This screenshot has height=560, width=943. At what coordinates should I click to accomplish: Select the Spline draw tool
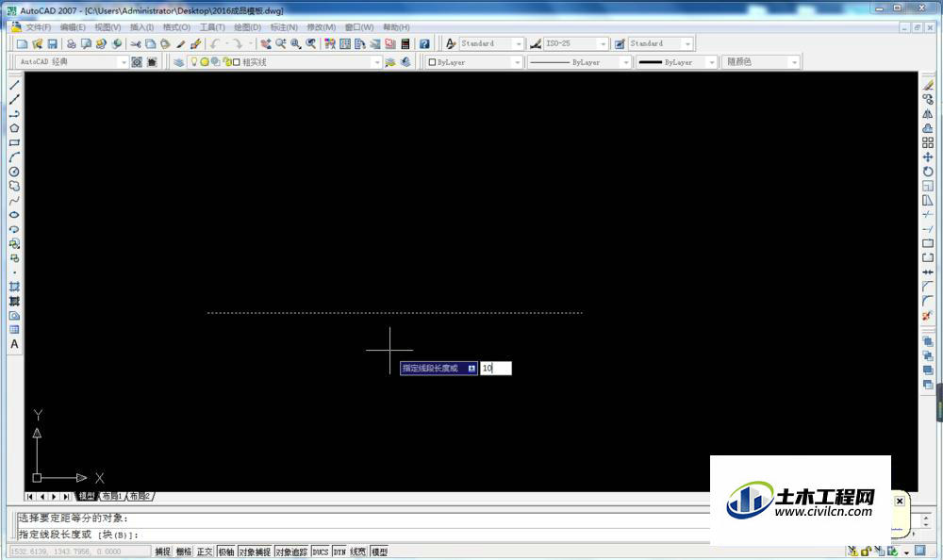pyautogui.click(x=14, y=200)
